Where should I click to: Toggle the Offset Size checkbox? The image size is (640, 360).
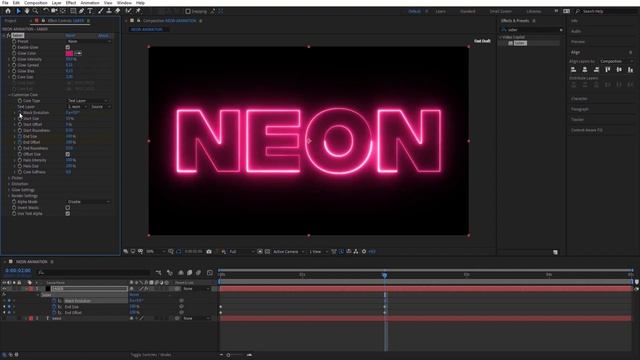pyautogui.click(x=68, y=154)
